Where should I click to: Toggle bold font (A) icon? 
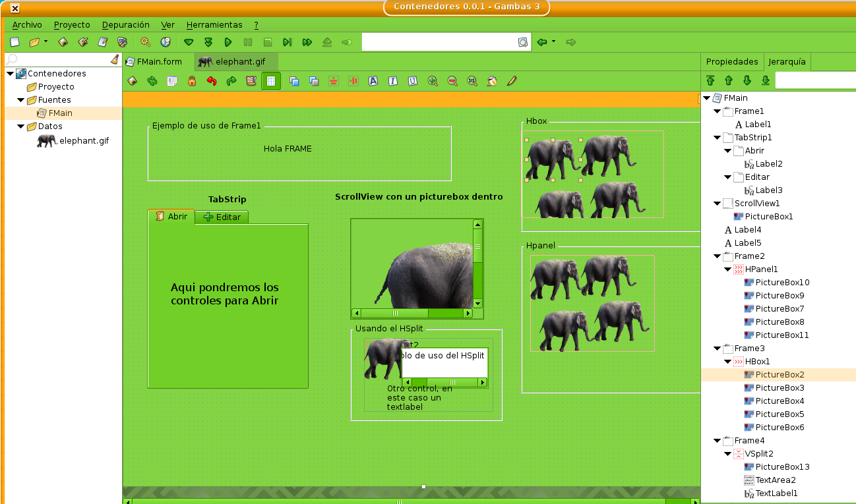click(373, 81)
